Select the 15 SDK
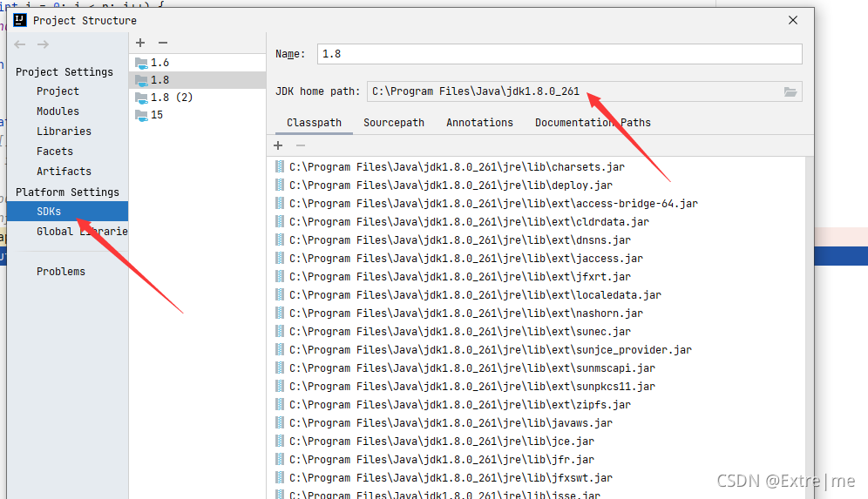The height and width of the screenshot is (499, 868). click(x=198, y=115)
